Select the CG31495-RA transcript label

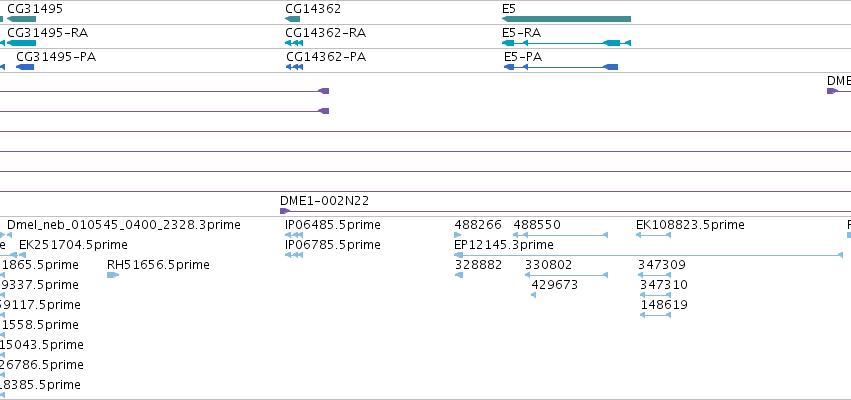pos(47,33)
